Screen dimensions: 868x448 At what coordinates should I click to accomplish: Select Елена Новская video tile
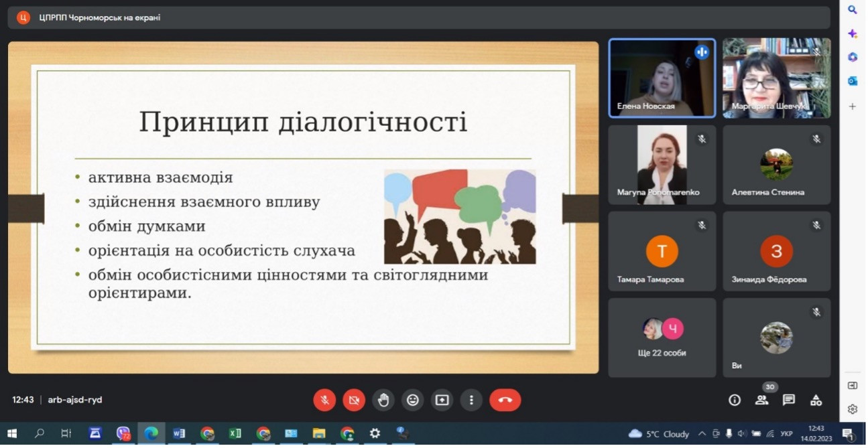coord(662,78)
